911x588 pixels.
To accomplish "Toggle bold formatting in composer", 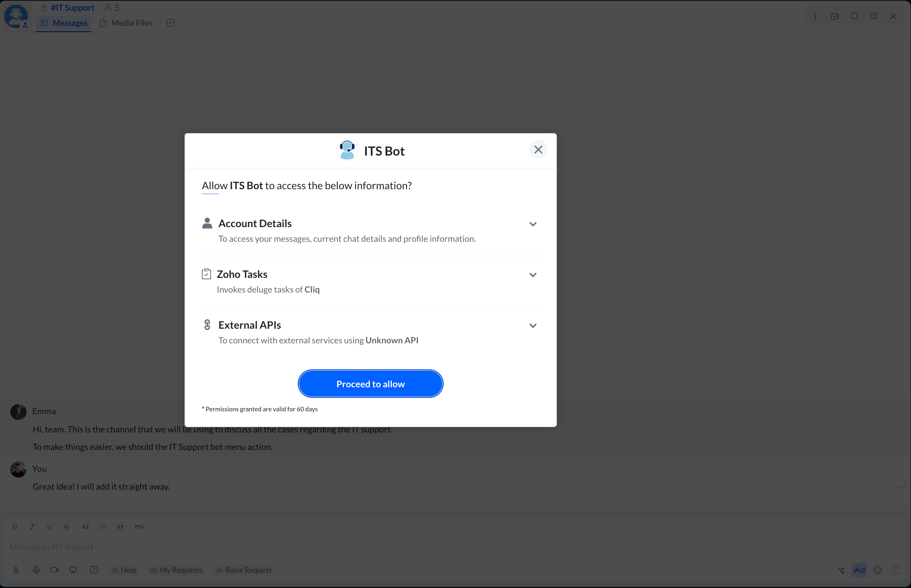I will (15, 527).
